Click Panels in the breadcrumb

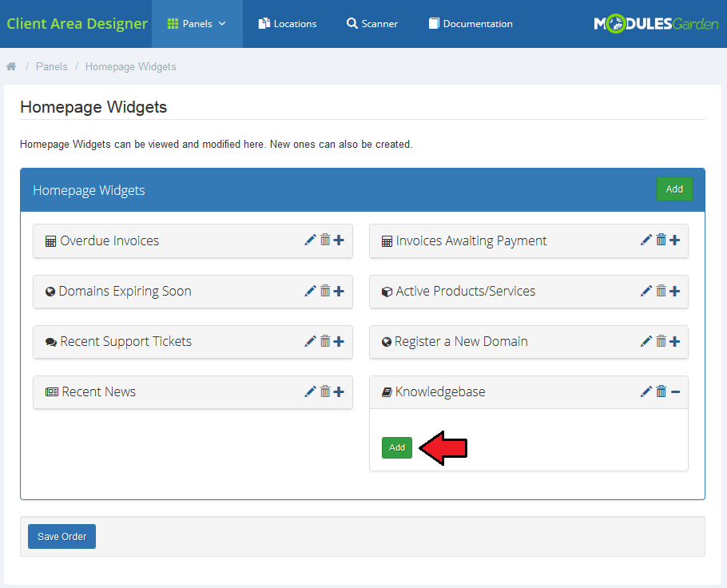pyautogui.click(x=51, y=67)
